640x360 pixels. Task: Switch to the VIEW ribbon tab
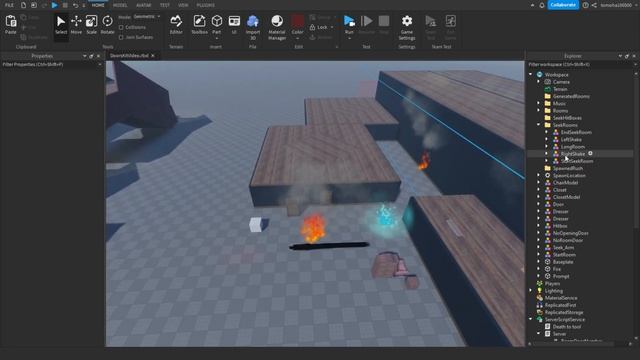pos(183,5)
